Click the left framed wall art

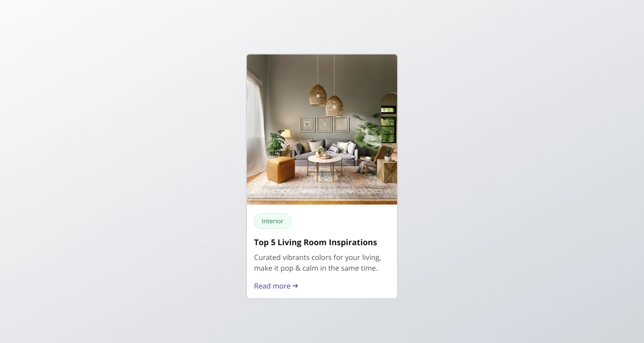click(308, 125)
